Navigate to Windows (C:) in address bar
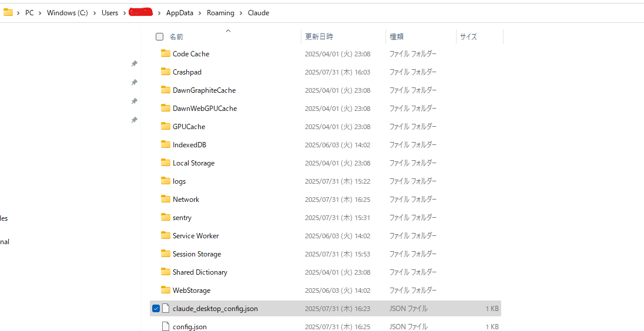Image resolution: width=644 pixels, height=331 pixels. (68, 13)
